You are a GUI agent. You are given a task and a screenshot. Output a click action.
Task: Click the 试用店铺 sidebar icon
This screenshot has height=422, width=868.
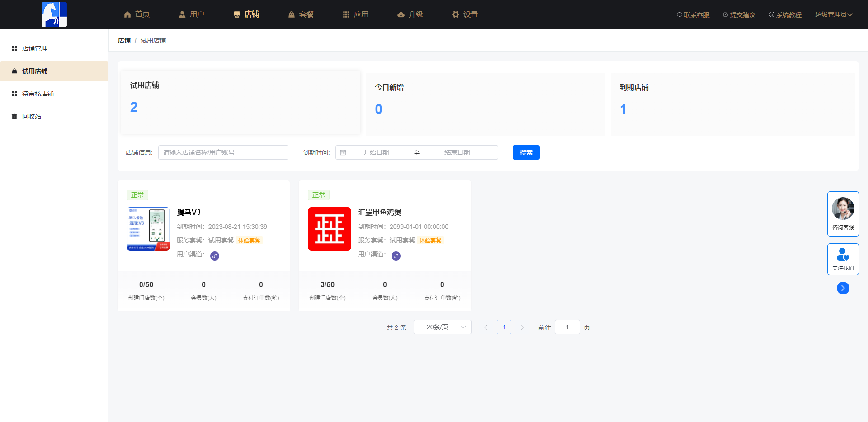coord(14,71)
